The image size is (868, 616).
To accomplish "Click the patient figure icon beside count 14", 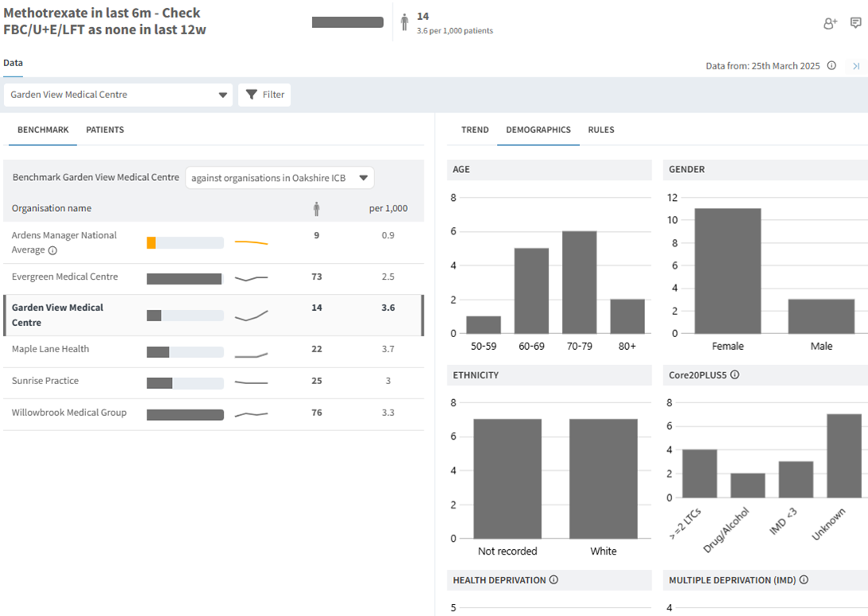I will click(405, 22).
